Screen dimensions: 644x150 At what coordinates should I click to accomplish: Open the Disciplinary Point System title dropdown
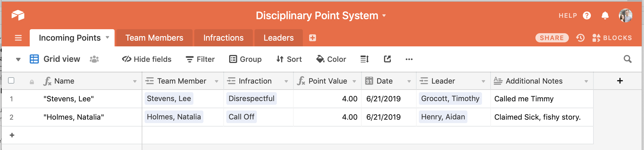[384, 15]
